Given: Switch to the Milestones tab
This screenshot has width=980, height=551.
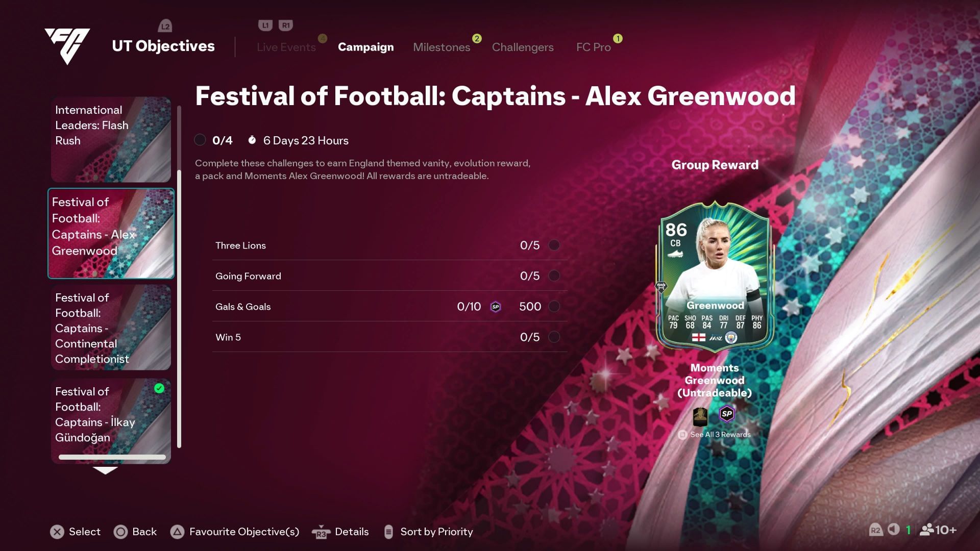Looking at the screenshot, I should pyautogui.click(x=442, y=47).
